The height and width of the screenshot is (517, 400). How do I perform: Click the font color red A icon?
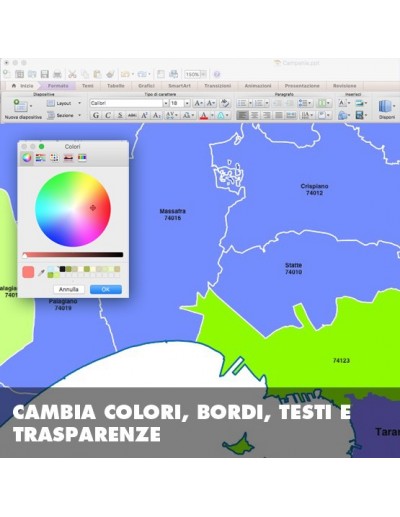204,115
